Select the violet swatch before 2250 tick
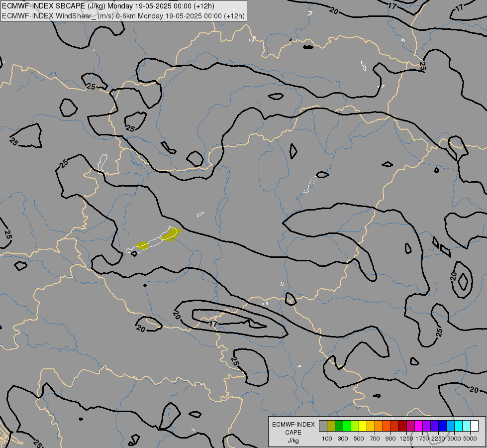 [x=434, y=426]
